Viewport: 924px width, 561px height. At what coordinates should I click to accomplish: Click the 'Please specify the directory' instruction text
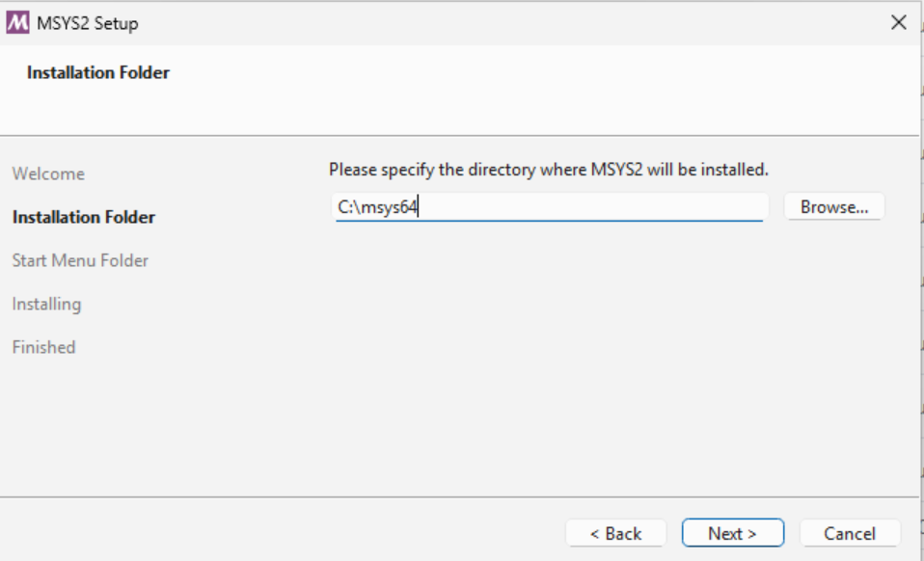click(548, 170)
